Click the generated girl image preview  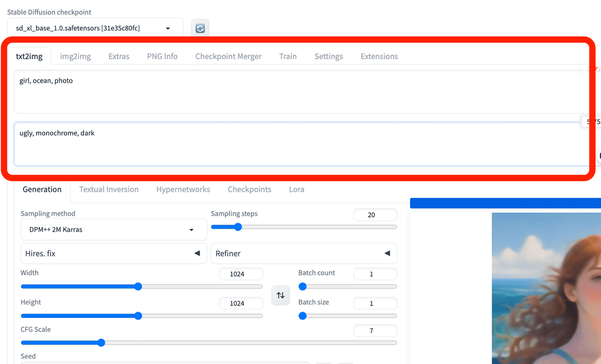pyautogui.click(x=546, y=288)
